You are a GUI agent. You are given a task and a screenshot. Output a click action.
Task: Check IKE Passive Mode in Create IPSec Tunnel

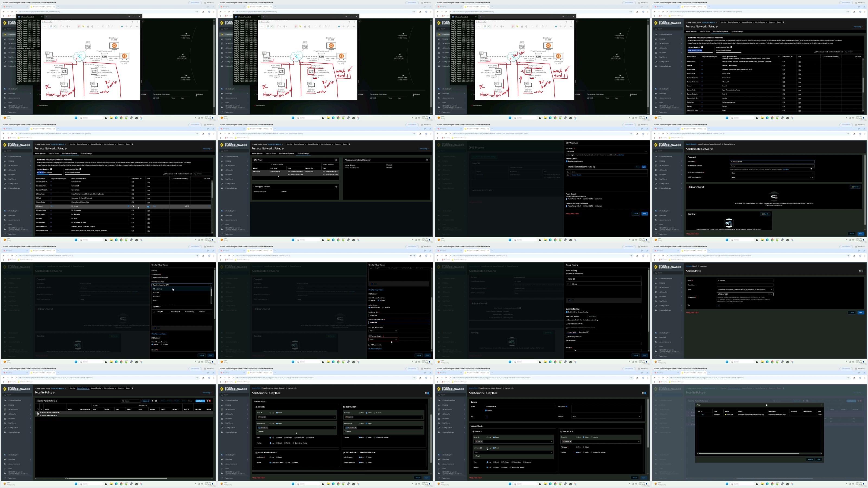(370, 345)
